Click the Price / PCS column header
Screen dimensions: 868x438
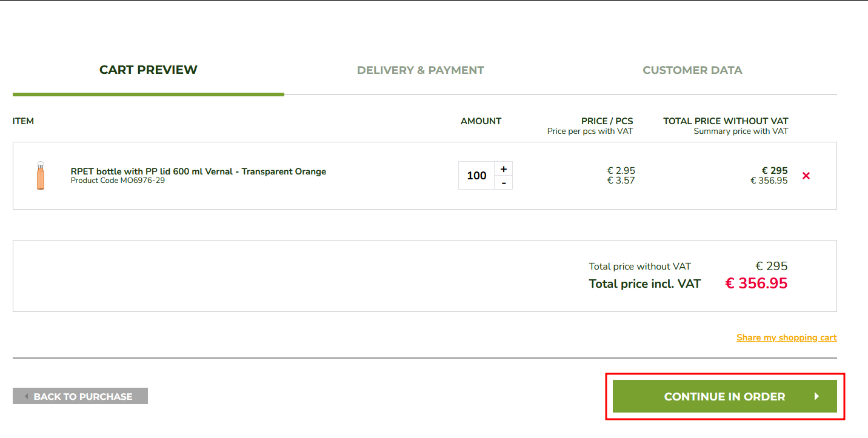pyautogui.click(x=607, y=121)
